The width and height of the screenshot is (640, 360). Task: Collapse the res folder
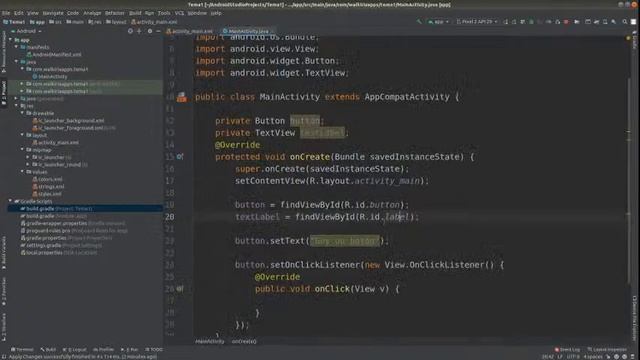coord(16,106)
